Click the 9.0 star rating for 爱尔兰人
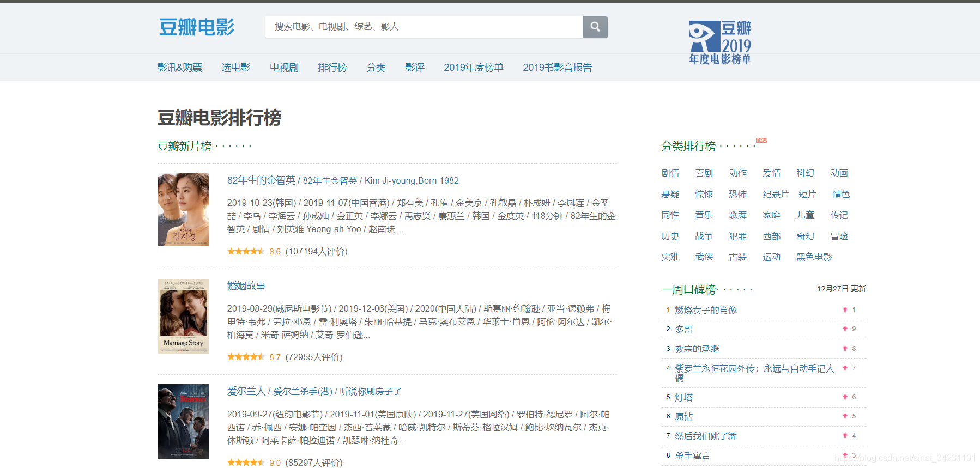The height and width of the screenshot is (468, 980). point(246,463)
